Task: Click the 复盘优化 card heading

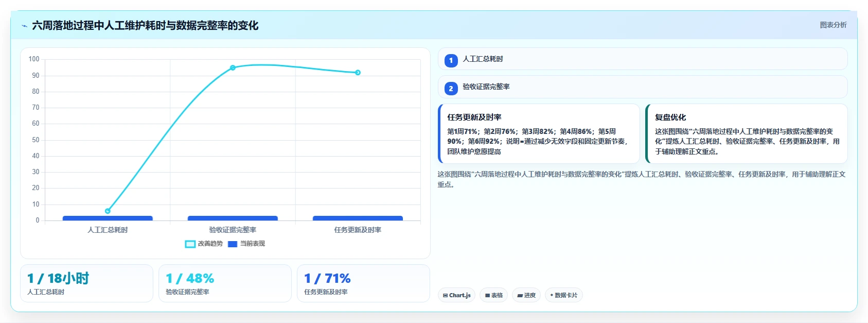Action: (x=670, y=117)
